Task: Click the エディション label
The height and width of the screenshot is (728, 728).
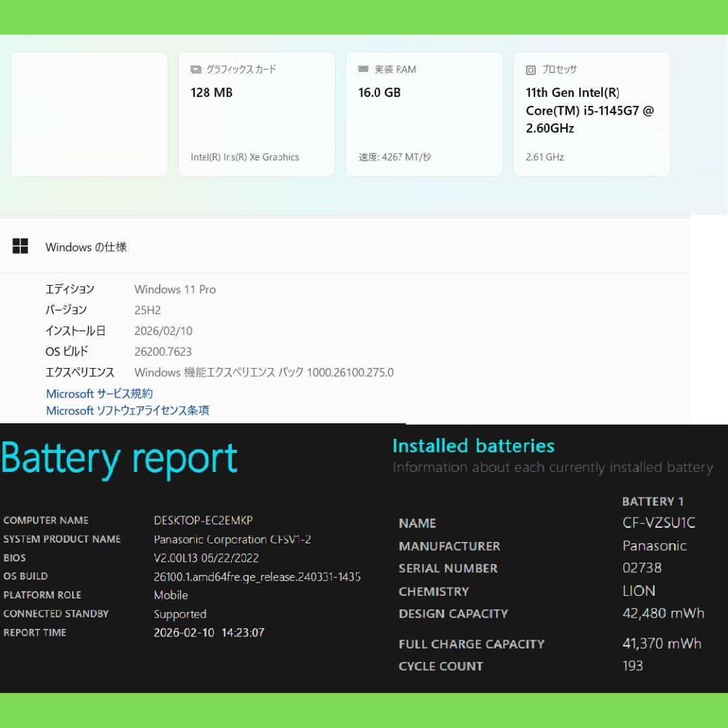Action: (69, 289)
